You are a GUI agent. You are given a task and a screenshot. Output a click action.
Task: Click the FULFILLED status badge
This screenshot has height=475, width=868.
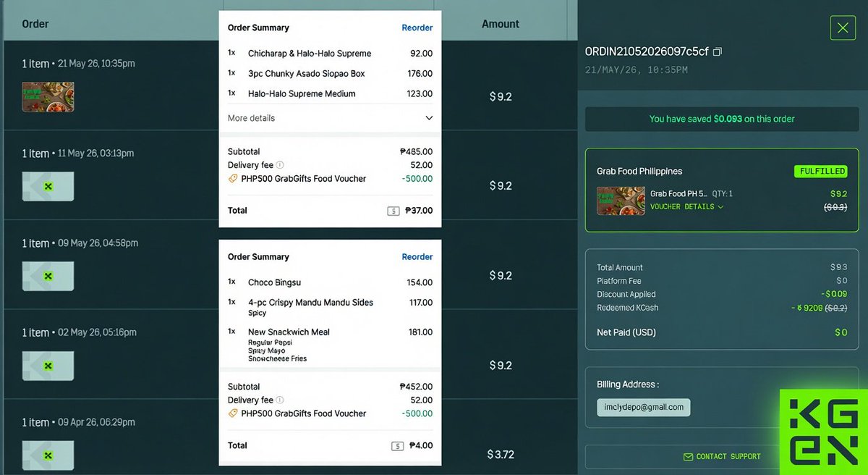822,172
